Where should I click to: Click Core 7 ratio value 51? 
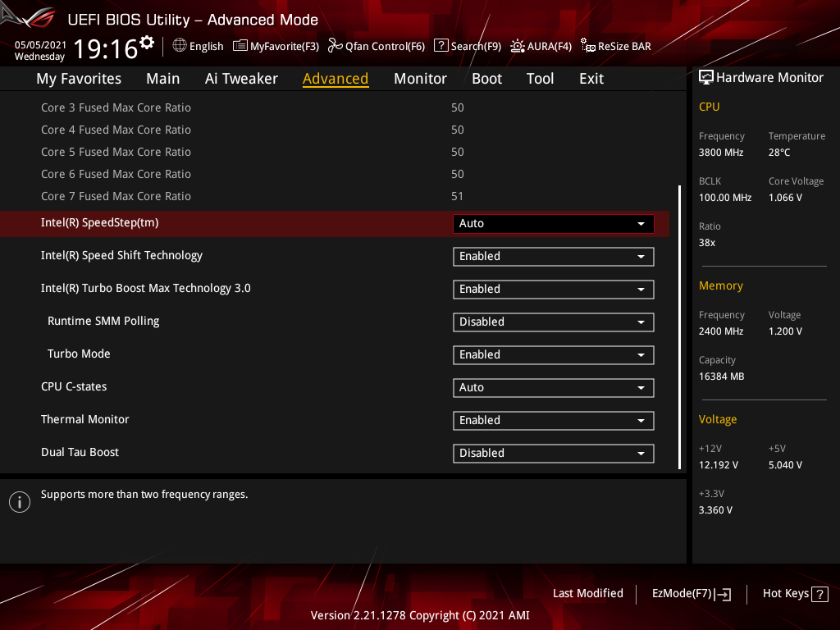[x=457, y=197]
